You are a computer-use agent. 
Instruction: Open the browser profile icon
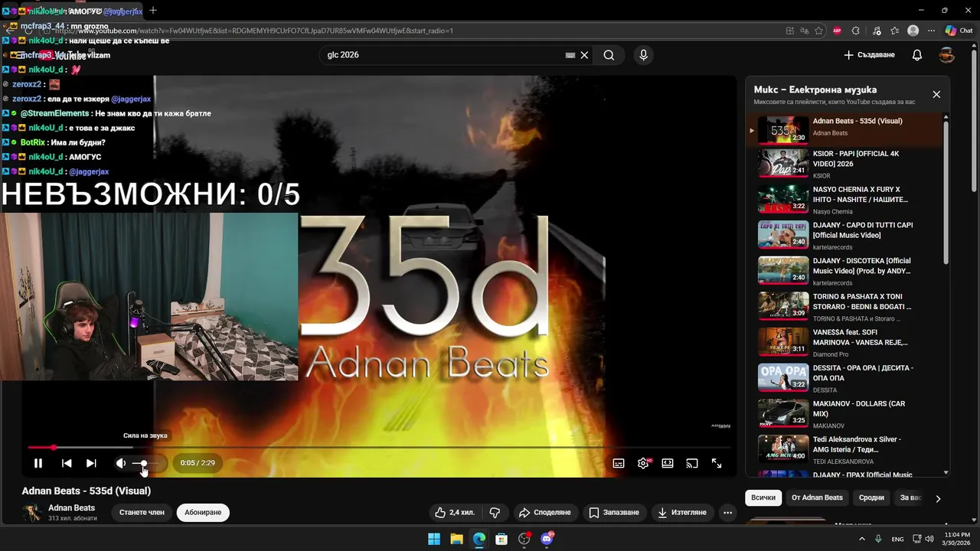tap(913, 31)
